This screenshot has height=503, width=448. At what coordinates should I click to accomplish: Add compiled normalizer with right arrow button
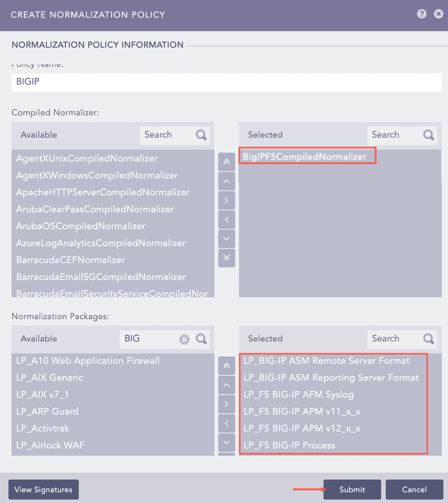tap(227, 200)
